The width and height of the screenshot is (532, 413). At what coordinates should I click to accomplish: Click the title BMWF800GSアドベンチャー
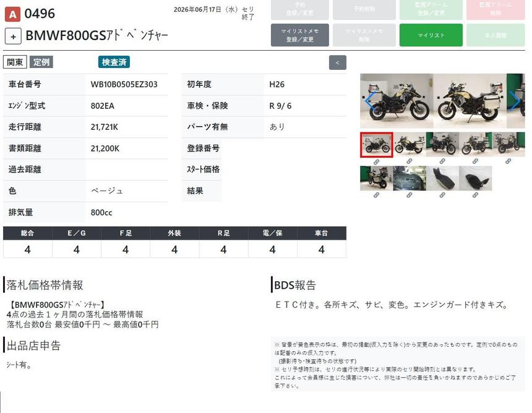point(97,36)
